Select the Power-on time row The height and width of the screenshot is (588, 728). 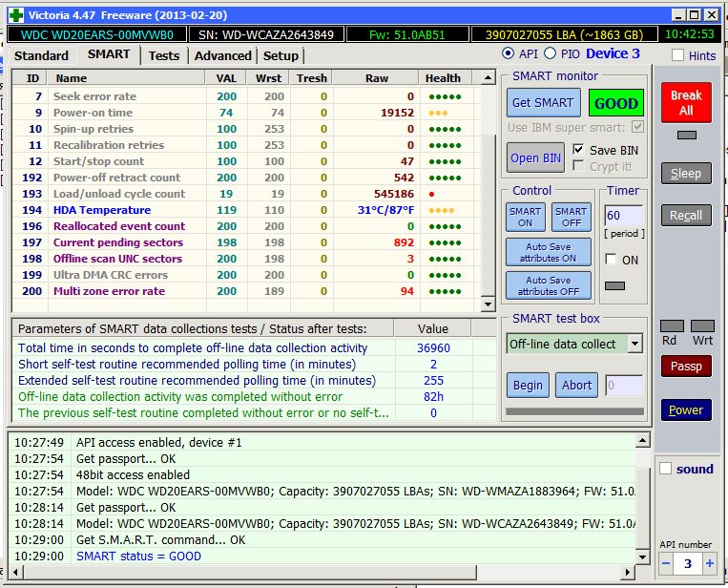(x=246, y=113)
